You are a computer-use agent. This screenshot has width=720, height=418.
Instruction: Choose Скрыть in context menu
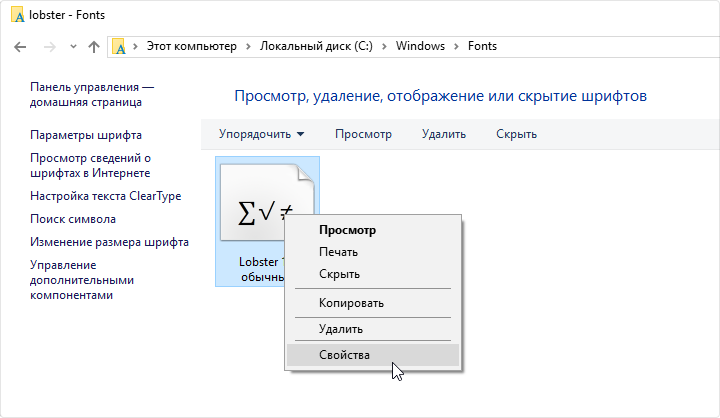click(373, 274)
